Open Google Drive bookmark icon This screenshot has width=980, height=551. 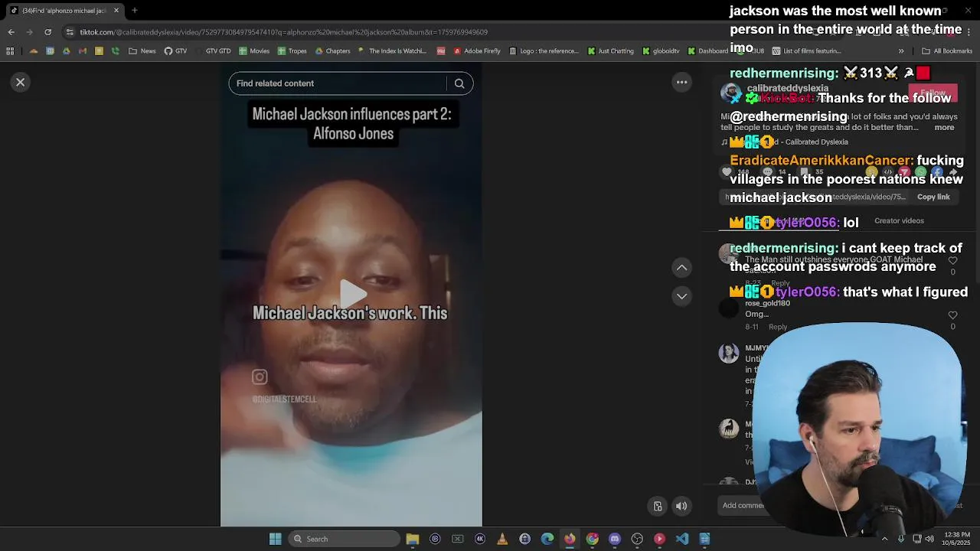(x=66, y=51)
